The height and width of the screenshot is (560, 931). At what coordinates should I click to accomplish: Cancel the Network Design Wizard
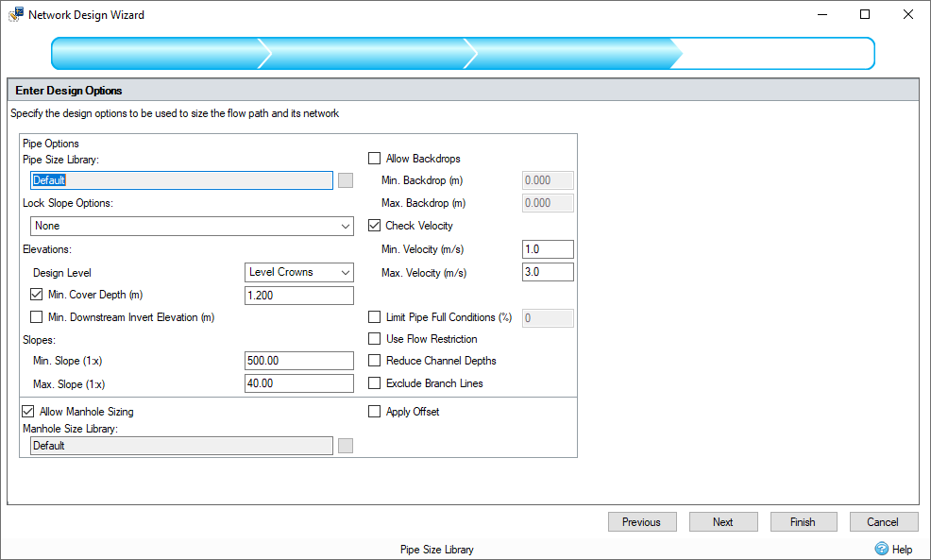pyautogui.click(x=884, y=521)
